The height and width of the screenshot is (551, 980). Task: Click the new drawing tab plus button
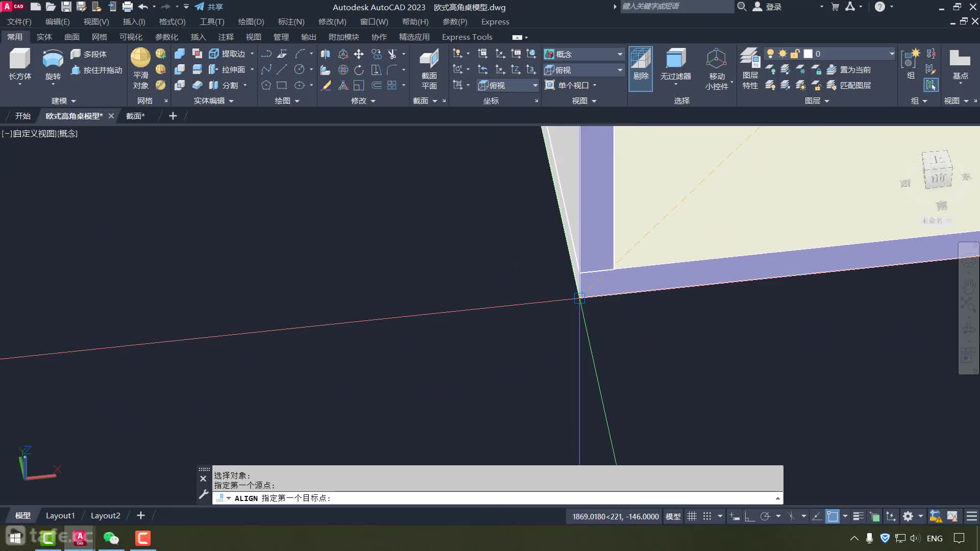[173, 116]
